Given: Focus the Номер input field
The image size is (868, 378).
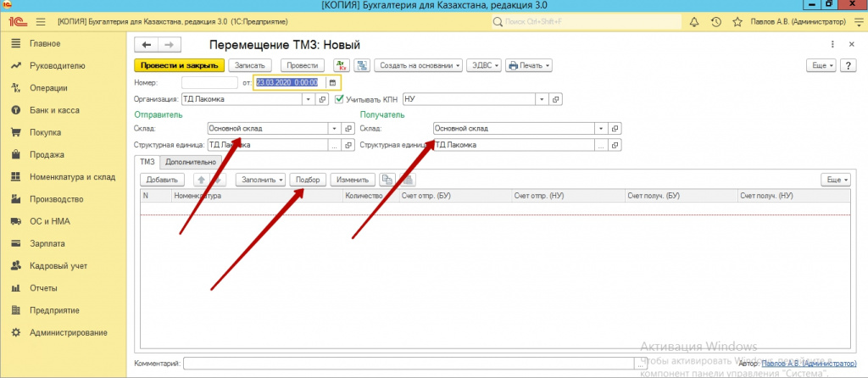Looking at the screenshot, I should (x=209, y=83).
